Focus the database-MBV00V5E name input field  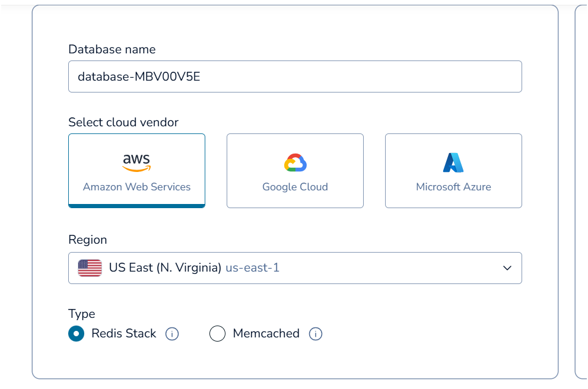(295, 76)
